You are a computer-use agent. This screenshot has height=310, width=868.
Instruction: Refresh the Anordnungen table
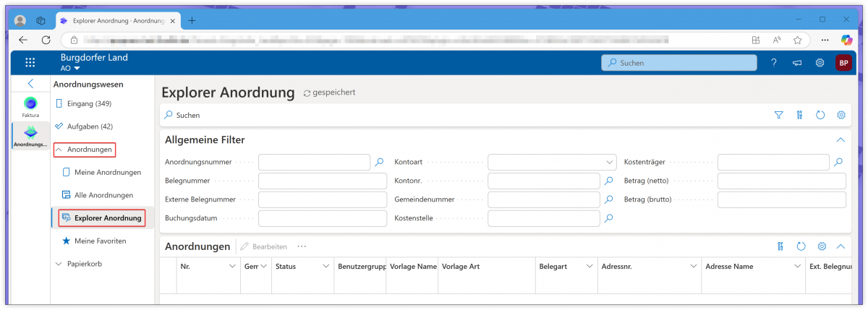[x=801, y=246]
